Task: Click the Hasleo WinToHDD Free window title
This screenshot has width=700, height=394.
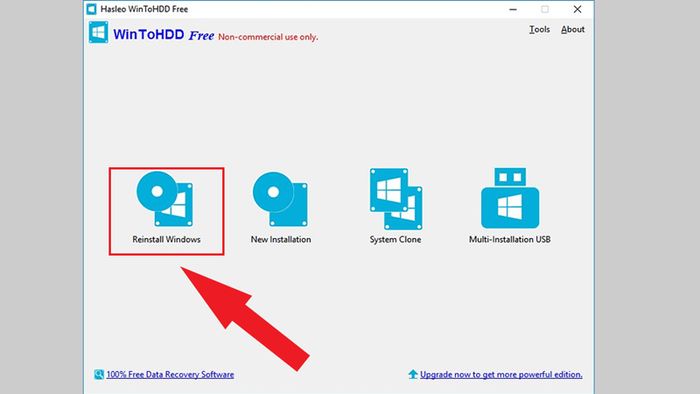Action: [144, 9]
